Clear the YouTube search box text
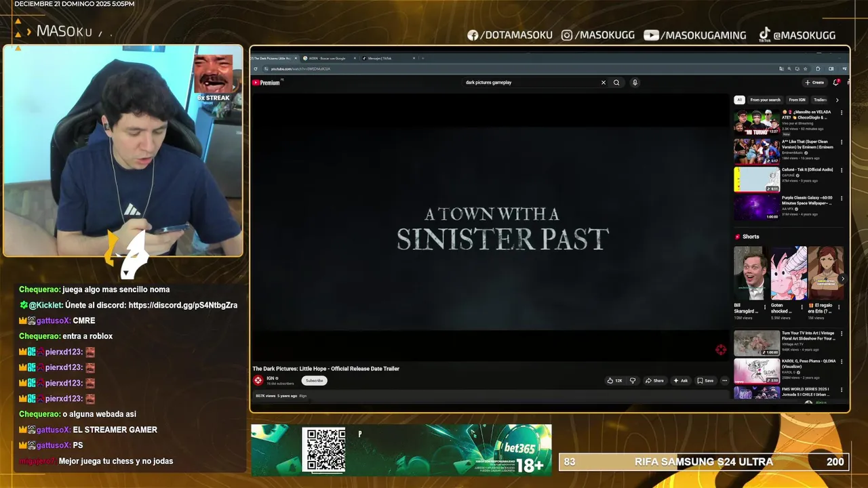The width and height of the screenshot is (868, 488). pos(603,83)
